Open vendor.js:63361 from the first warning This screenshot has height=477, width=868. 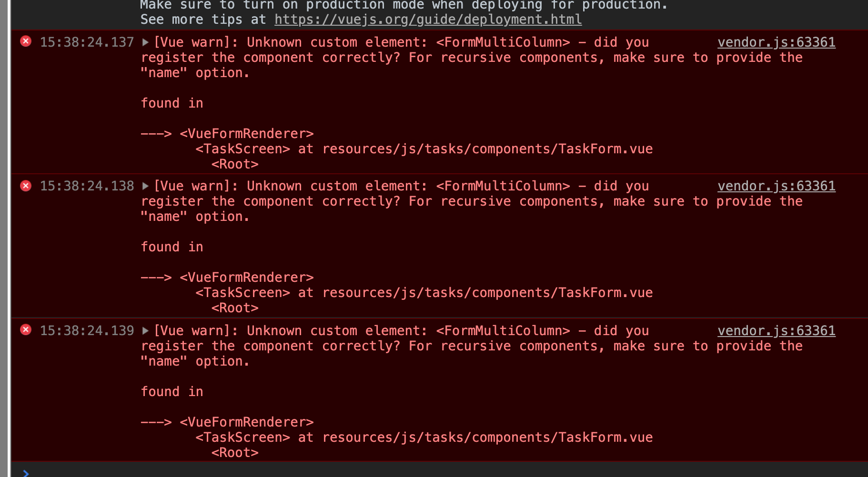point(776,42)
